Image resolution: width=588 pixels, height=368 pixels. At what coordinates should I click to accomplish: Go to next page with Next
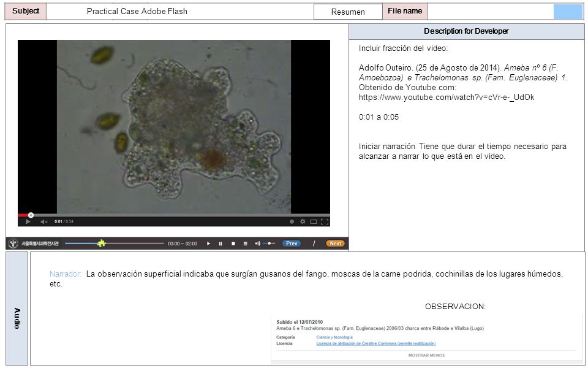click(x=335, y=243)
